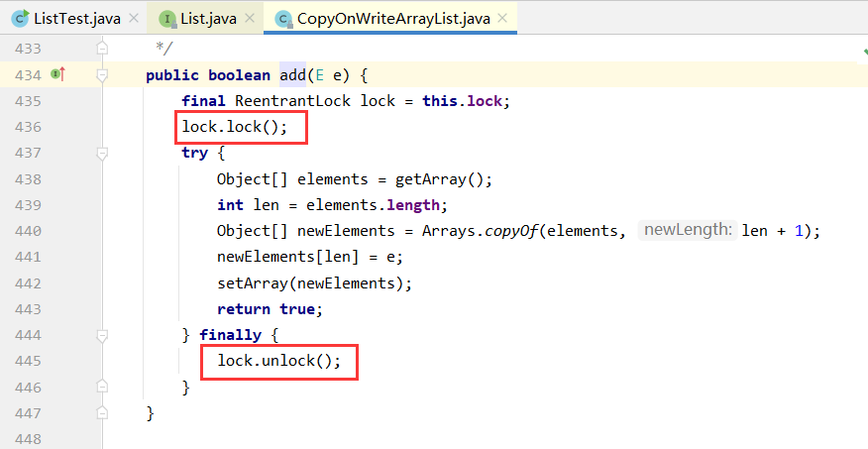Screen dimensions: 868x449
Task: Close the ListTest.java tab
Action: point(134,18)
